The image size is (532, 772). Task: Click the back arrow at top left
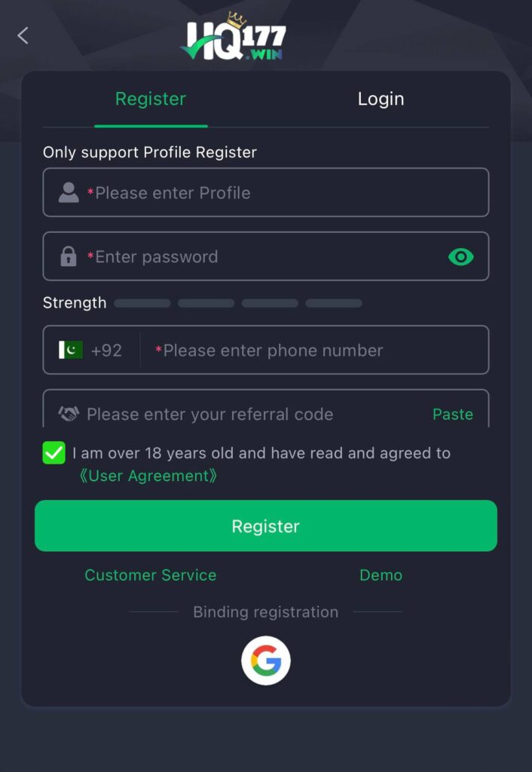pyautogui.click(x=23, y=35)
